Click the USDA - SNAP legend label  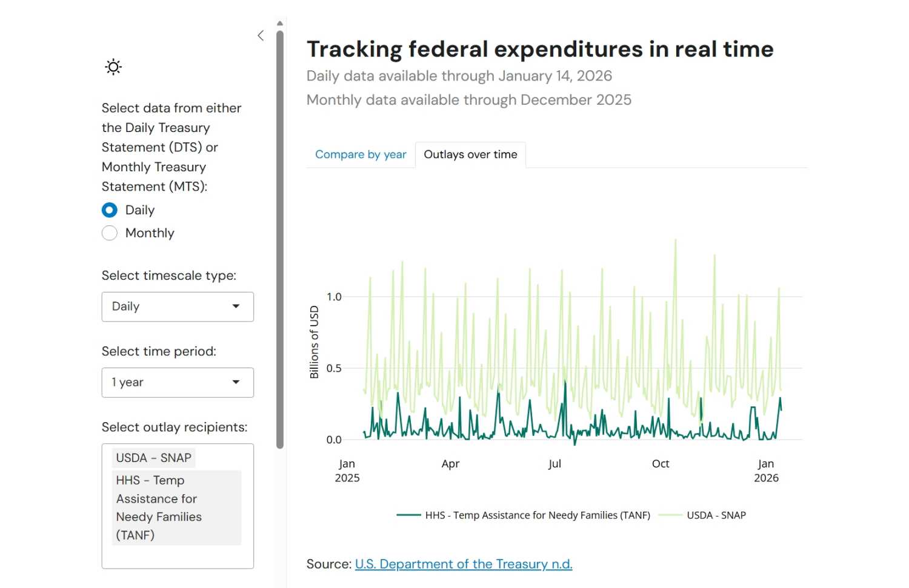click(716, 515)
